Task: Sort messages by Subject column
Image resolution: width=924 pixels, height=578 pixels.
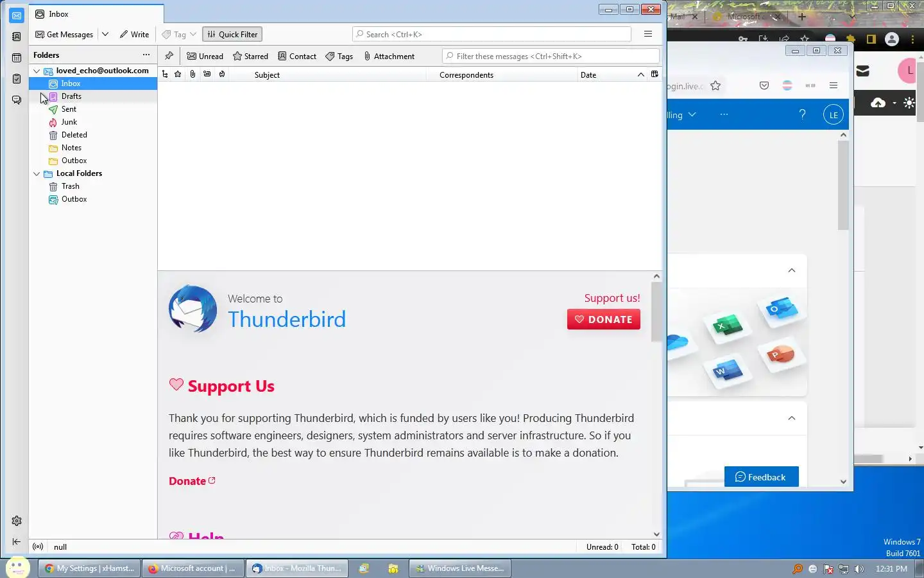Action: point(267,75)
